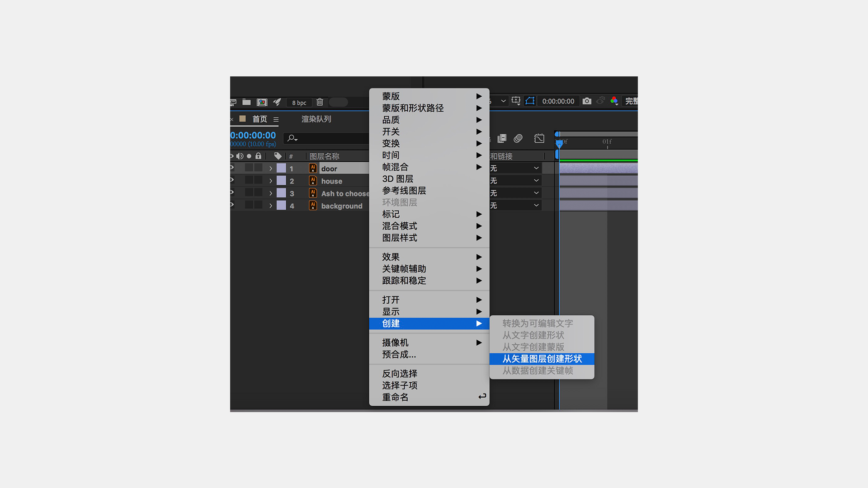Image resolution: width=868 pixels, height=488 pixels.
Task: Toggle visibility of the background layer
Action: pyautogui.click(x=231, y=206)
